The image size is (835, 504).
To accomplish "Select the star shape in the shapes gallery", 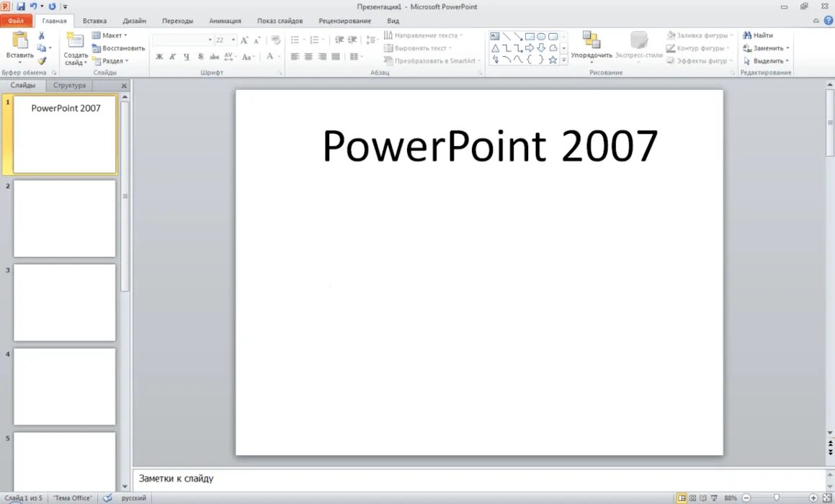I will pyautogui.click(x=553, y=60).
